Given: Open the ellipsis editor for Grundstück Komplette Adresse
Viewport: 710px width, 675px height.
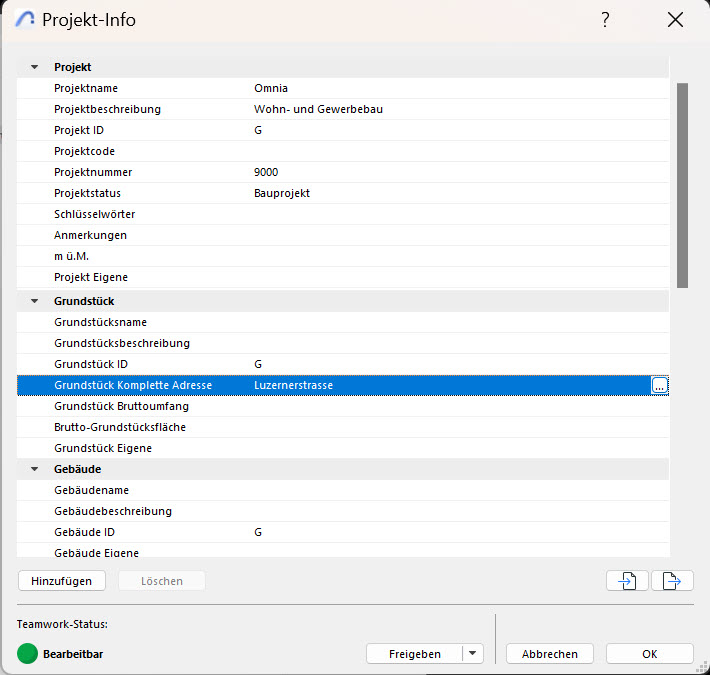Looking at the screenshot, I should pos(659,385).
